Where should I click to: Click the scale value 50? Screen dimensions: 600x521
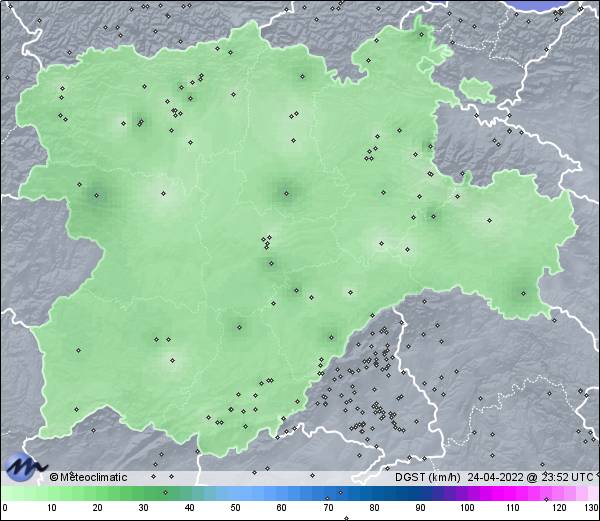point(236,508)
